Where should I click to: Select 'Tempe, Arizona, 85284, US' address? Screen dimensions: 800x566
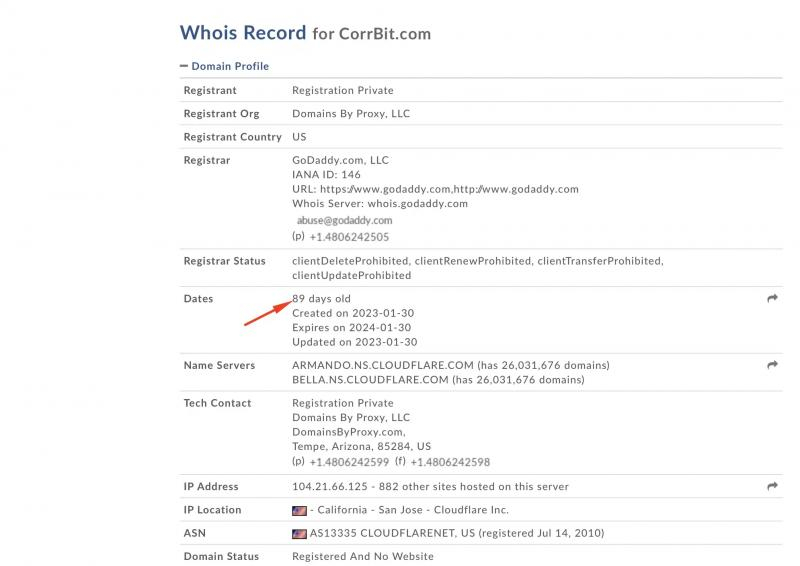click(x=361, y=447)
